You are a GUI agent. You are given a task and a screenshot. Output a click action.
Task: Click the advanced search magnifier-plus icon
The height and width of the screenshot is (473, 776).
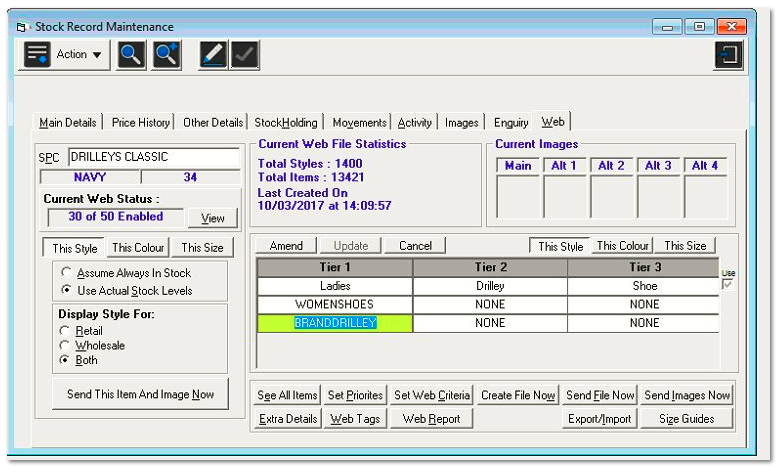point(167,54)
